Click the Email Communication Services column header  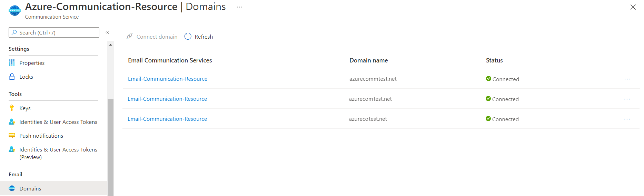[x=170, y=60]
